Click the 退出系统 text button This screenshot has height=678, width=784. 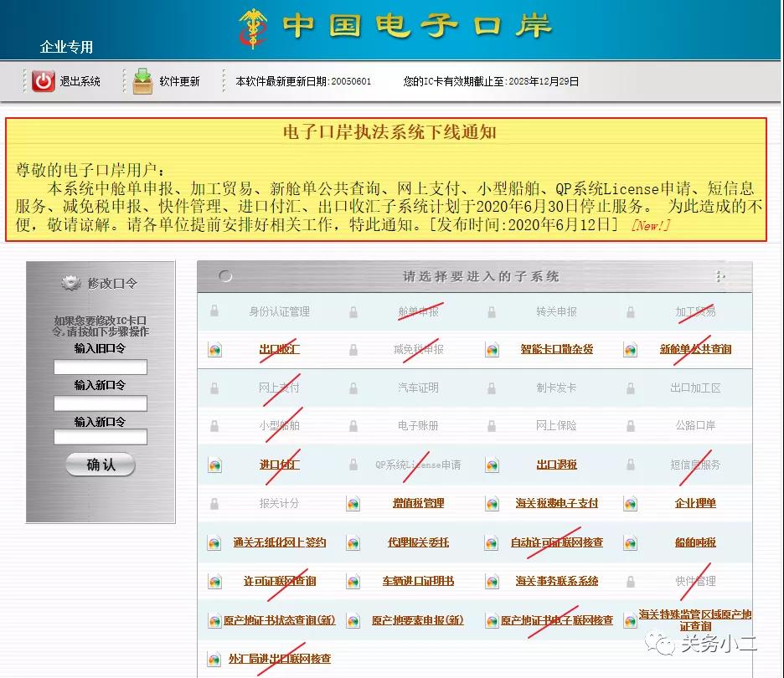pos(80,81)
